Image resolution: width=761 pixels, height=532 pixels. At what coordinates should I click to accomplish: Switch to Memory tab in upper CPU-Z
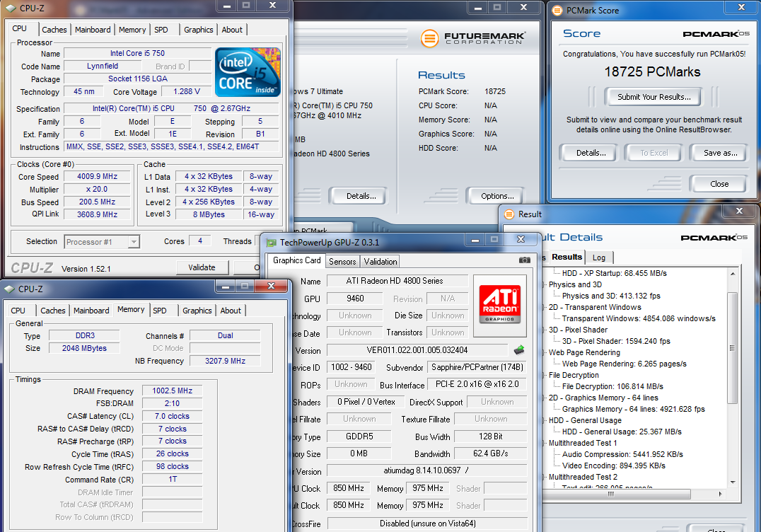pyautogui.click(x=132, y=30)
